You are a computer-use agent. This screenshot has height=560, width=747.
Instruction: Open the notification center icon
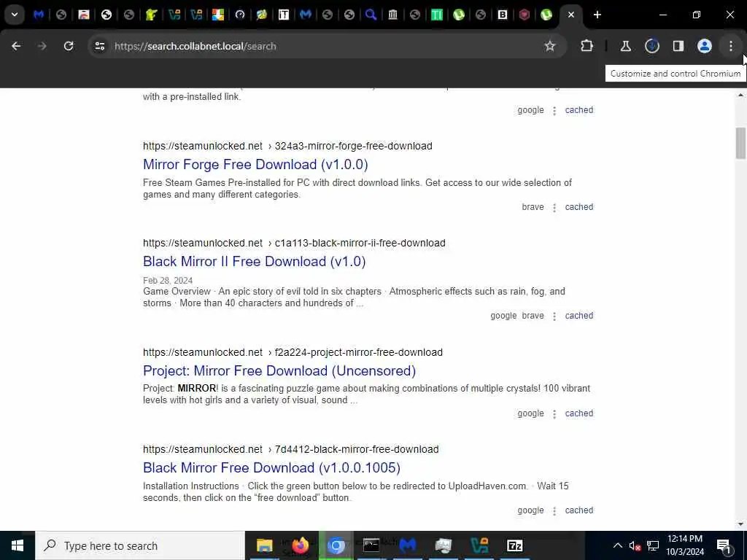pos(724,545)
